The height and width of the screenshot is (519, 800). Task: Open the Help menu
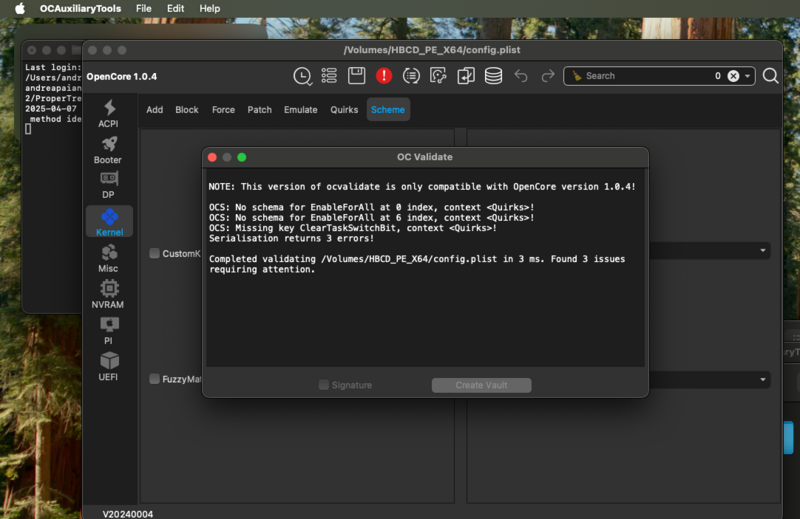pyautogui.click(x=210, y=9)
